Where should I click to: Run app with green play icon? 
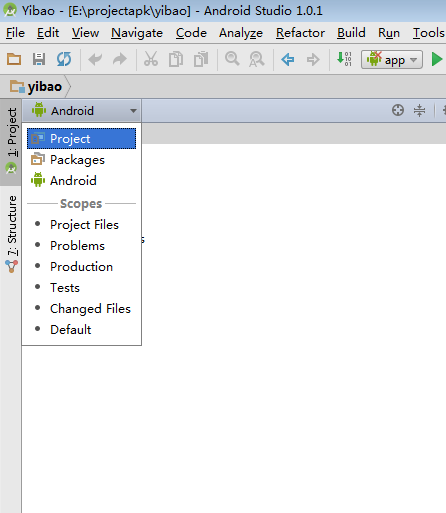click(437, 59)
